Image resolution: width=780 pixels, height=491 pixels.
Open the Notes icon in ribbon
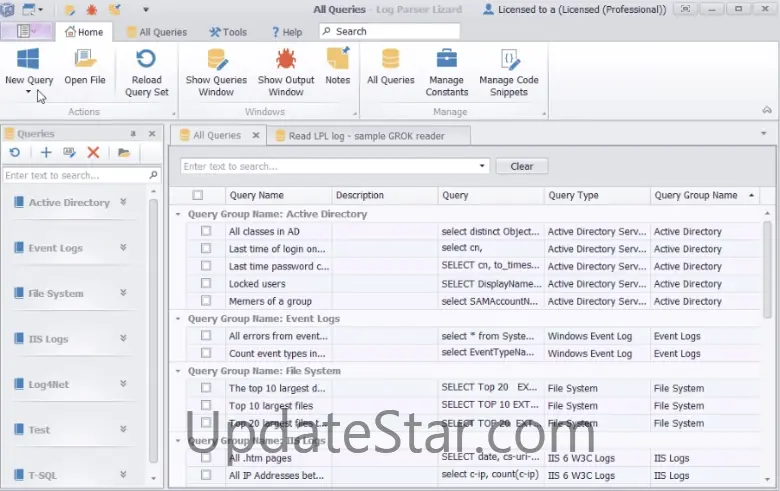tap(338, 60)
